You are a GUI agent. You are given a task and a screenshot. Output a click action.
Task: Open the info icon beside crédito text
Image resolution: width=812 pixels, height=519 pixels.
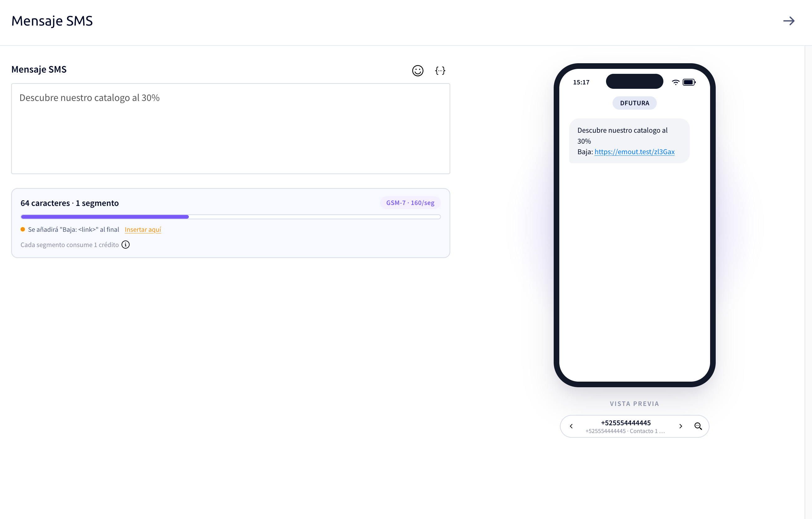[x=126, y=245]
